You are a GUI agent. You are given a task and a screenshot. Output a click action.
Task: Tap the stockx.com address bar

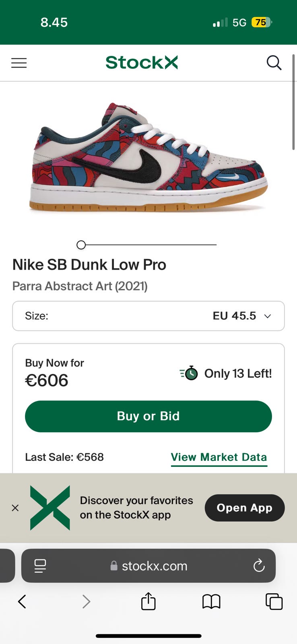(154, 566)
